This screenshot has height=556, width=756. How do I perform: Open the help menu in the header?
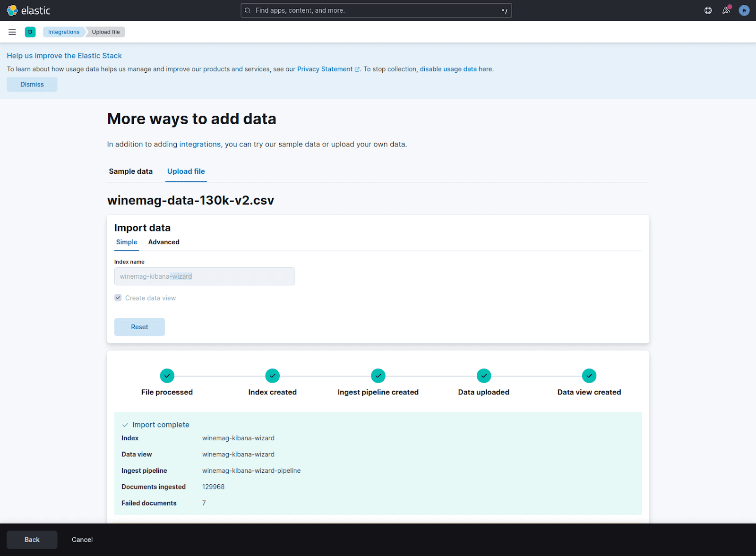[x=708, y=10]
